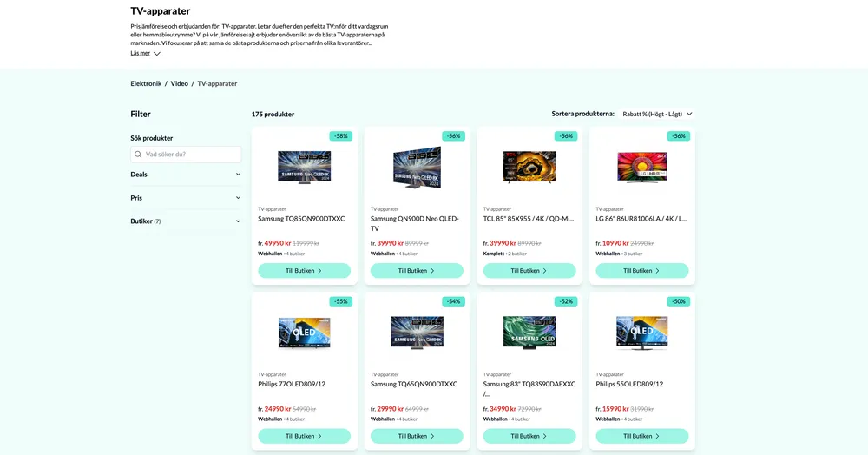View the Philips 77OLED809/12 product picture
The height and width of the screenshot is (455, 868).
tap(305, 332)
